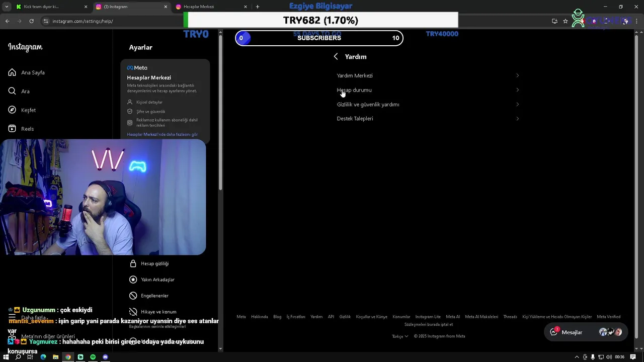The image size is (644, 362).
Task: Open Türkçe language dropdown in footer
Action: point(400,336)
